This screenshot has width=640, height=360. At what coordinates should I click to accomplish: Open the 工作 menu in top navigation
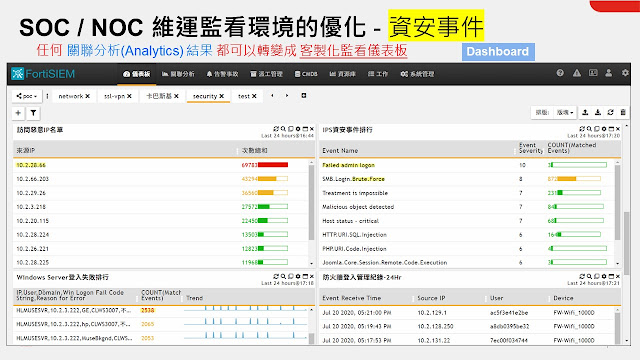(378, 74)
